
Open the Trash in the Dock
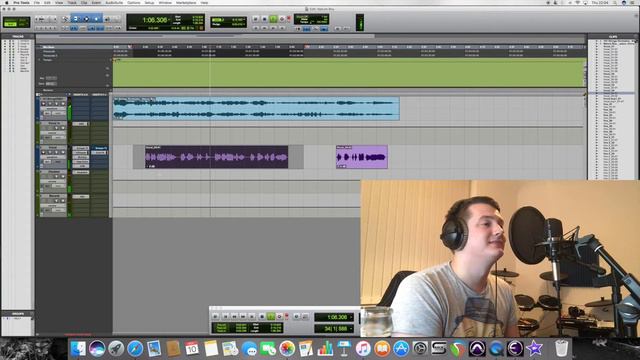tap(562, 349)
